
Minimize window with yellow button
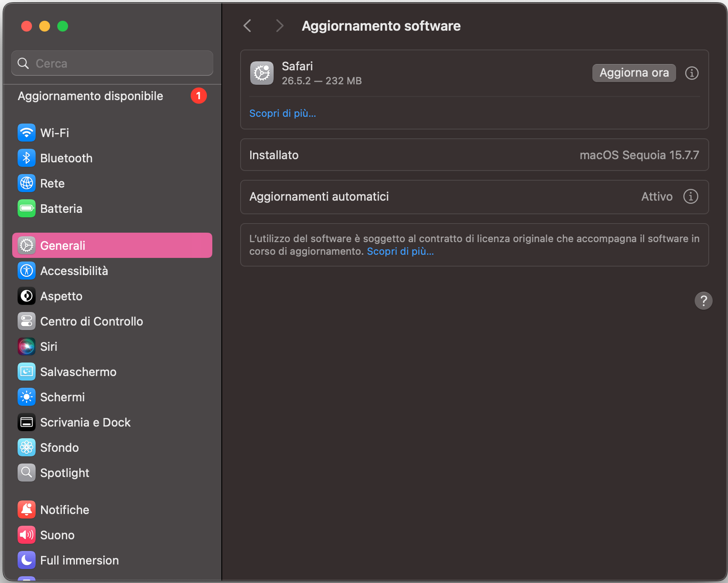(45, 26)
